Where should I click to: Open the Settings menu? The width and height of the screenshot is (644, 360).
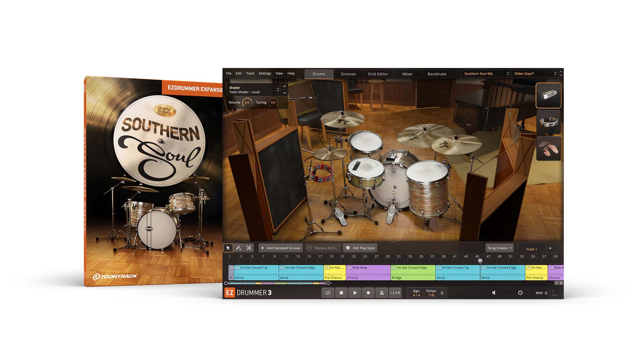pyautogui.click(x=265, y=73)
